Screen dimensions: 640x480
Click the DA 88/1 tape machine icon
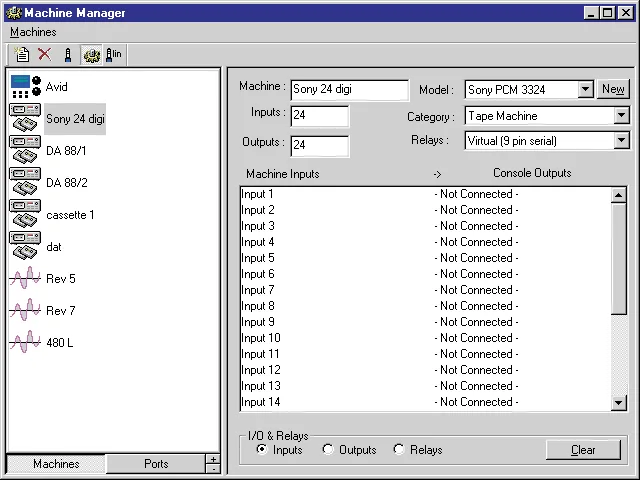click(x=25, y=150)
